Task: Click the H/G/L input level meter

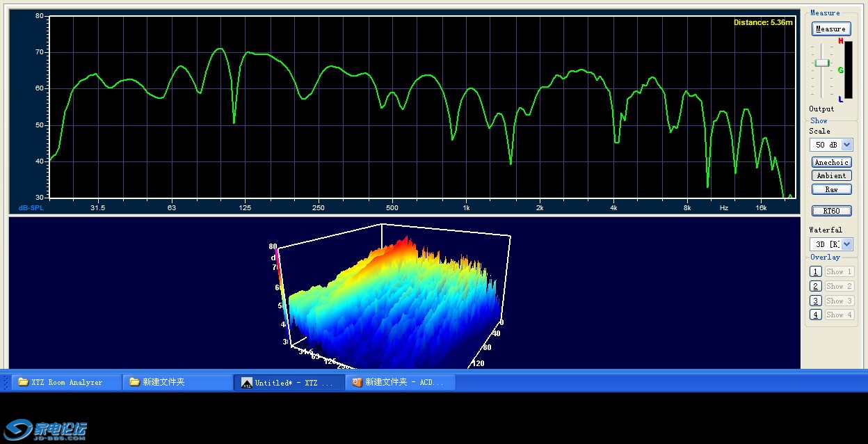Action: pyautogui.click(x=847, y=70)
